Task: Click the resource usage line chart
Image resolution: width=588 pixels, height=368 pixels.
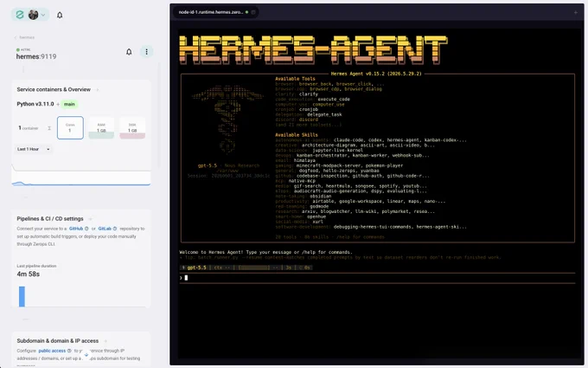Action: pyautogui.click(x=81, y=177)
